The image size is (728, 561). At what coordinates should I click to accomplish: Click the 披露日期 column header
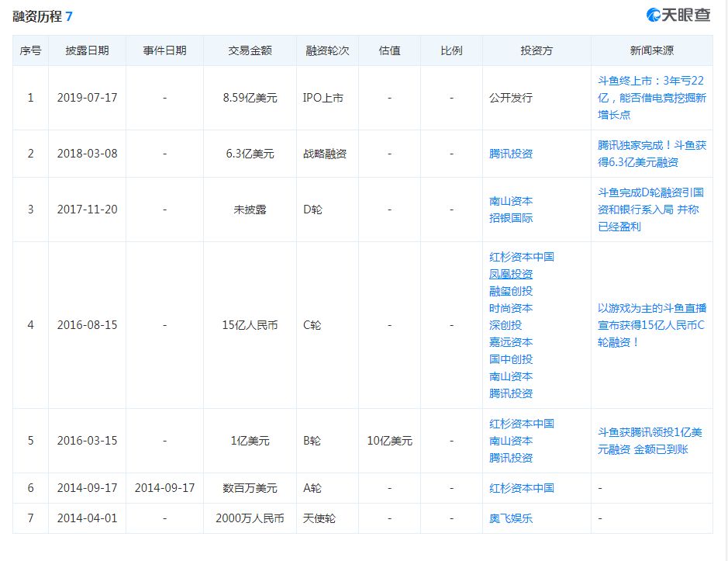pyautogui.click(x=87, y=50)
